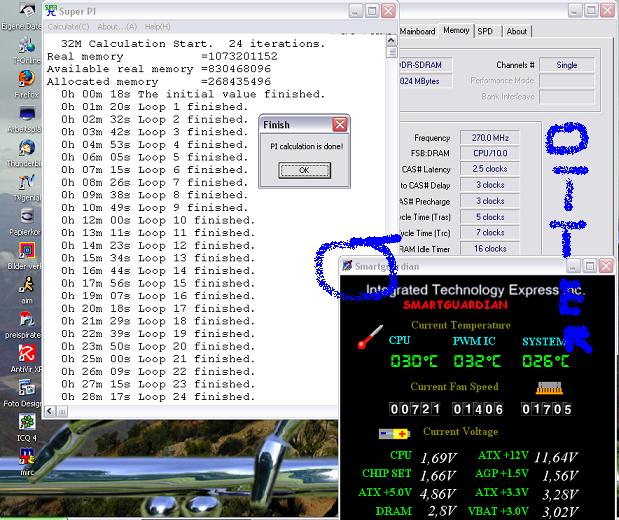
Task: Click the CAS# Latency value 2.5 clocks
Action: (x=490, y=169)
